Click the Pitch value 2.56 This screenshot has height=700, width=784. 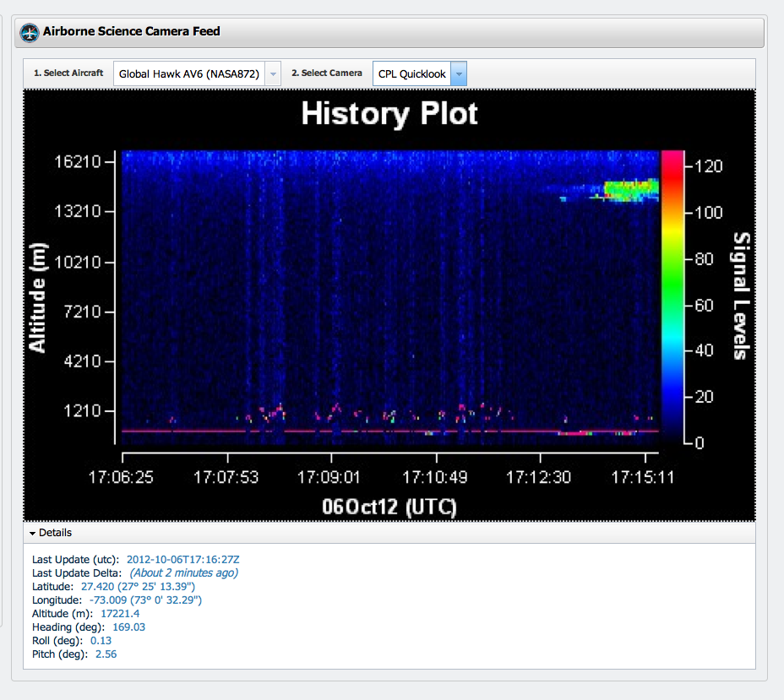point(106,654)
